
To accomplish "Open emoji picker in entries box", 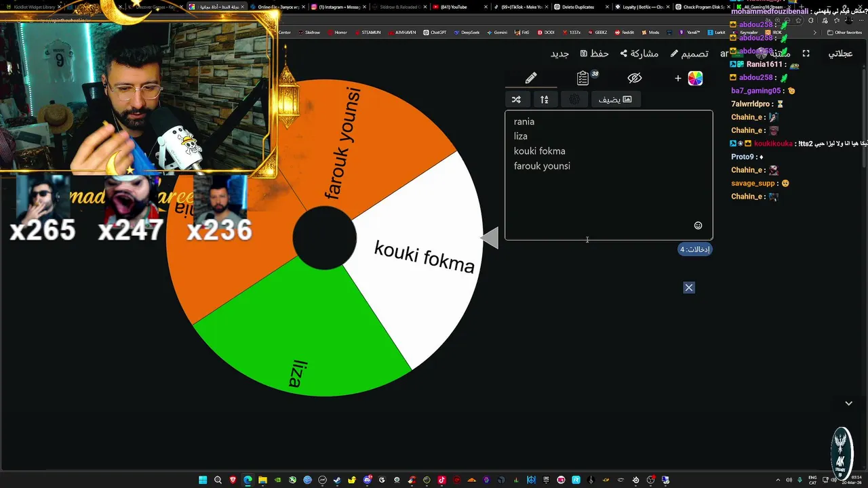I will 698,226.
